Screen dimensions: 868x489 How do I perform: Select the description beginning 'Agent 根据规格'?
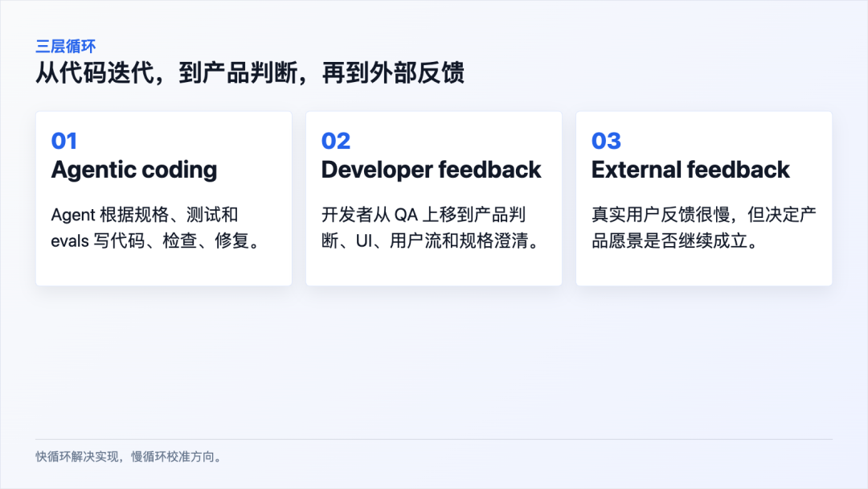[x=155, y=228]
